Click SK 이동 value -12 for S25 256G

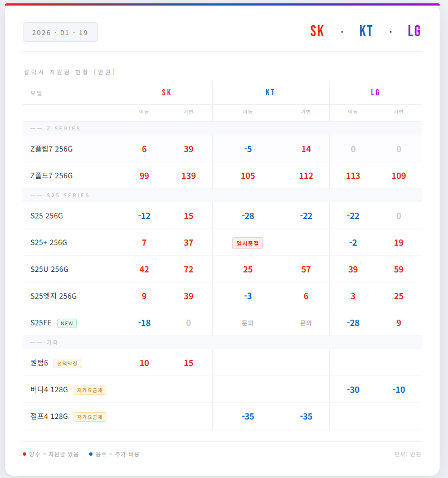tap(144, 216)
